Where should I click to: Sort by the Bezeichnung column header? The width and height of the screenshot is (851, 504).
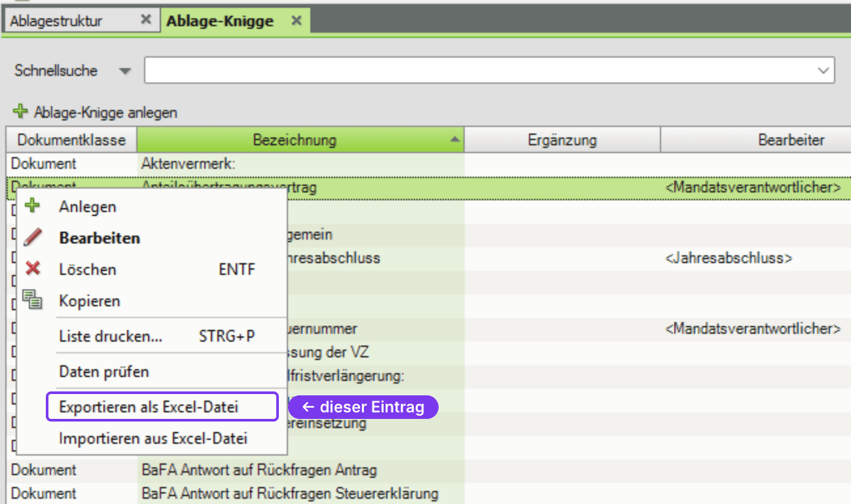pyautogui.click(x=300, y=140)
